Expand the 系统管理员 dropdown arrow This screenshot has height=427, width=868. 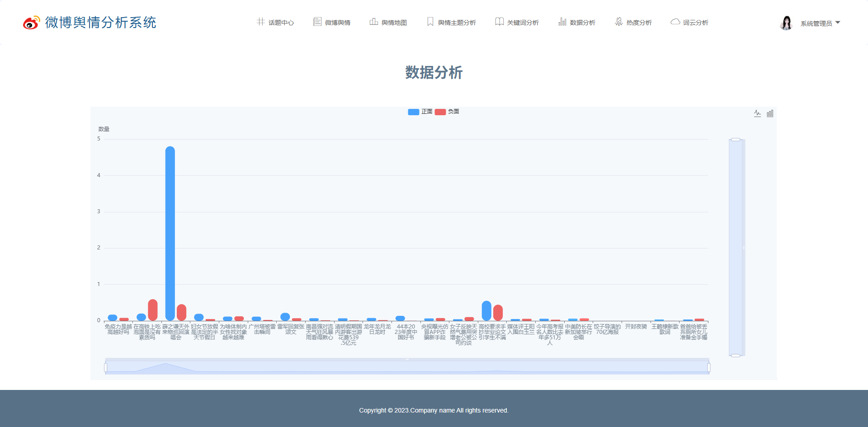point(838,23)
